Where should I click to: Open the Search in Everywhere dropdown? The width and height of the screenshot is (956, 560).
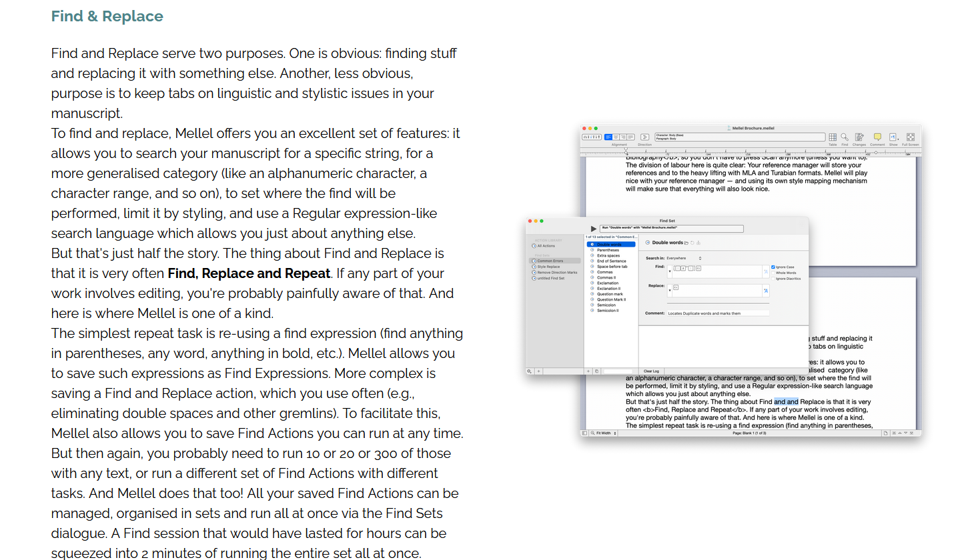684,258
